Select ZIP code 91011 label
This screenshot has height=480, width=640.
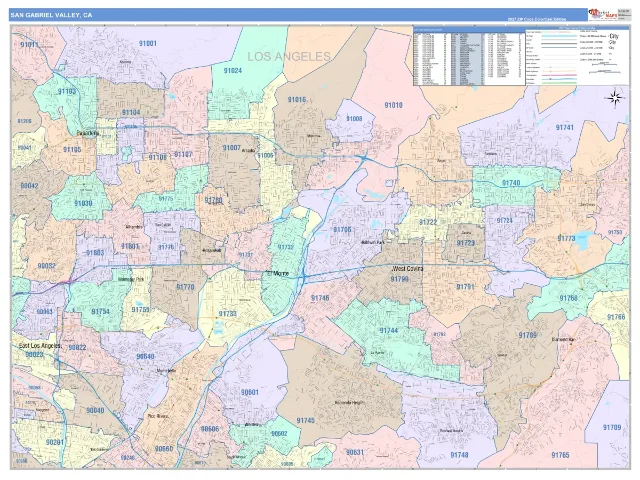[29, 44]
